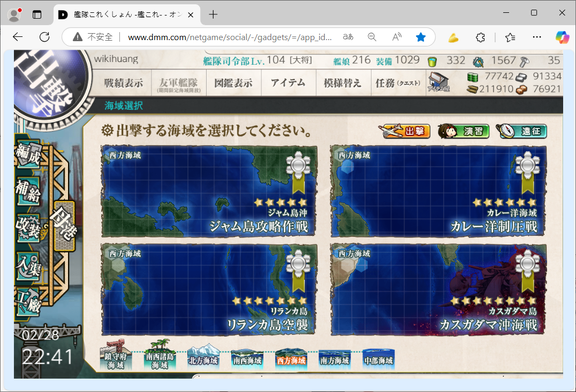
Task: Click the ammunition resource icon
Action: point(472,89)
